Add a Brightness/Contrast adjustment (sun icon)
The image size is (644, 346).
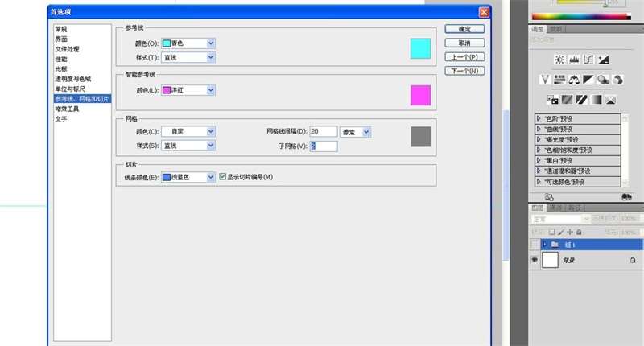(x=559, y=60)
